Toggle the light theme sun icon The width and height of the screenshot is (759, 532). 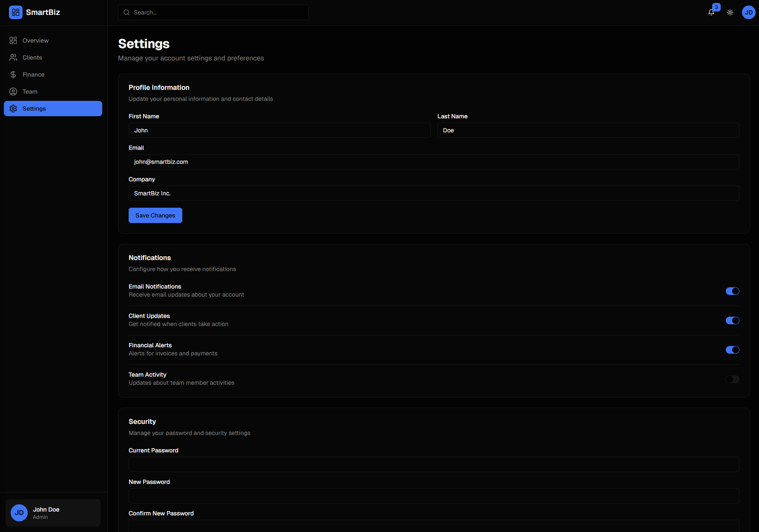[730, 12]
